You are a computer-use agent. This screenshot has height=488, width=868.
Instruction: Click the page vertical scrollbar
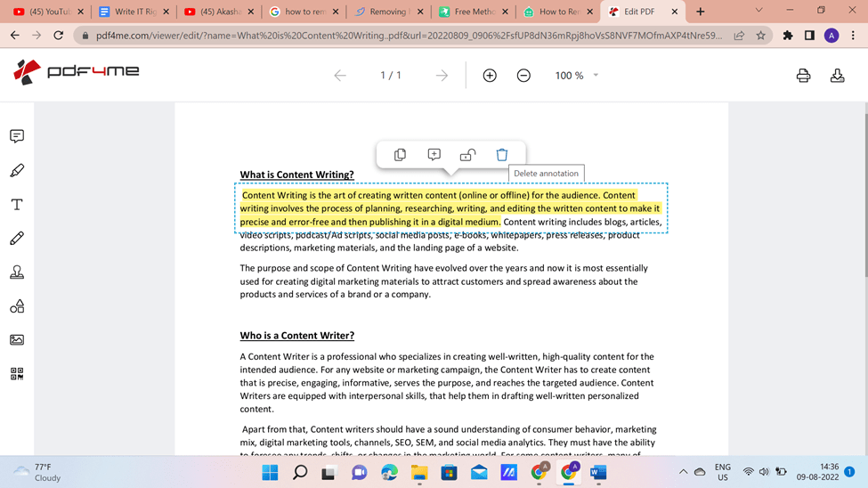coord(865,194)
